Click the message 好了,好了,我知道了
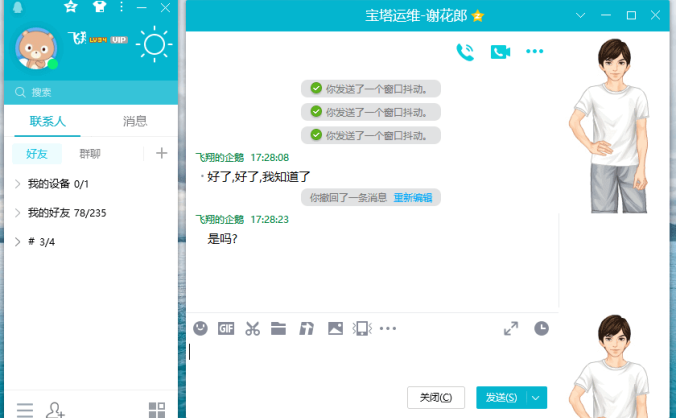The image size is (676, 418). pyautogui.click(x=259, y=177)
